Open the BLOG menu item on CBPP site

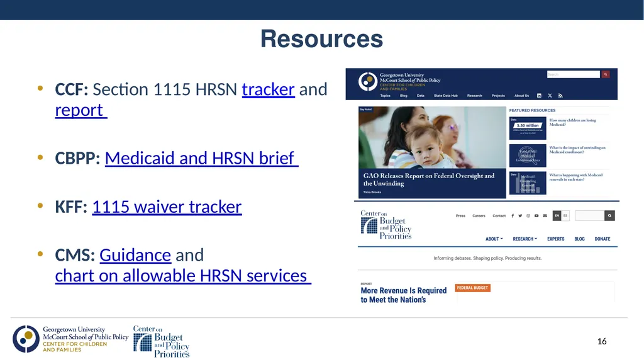tap(579, 239)
